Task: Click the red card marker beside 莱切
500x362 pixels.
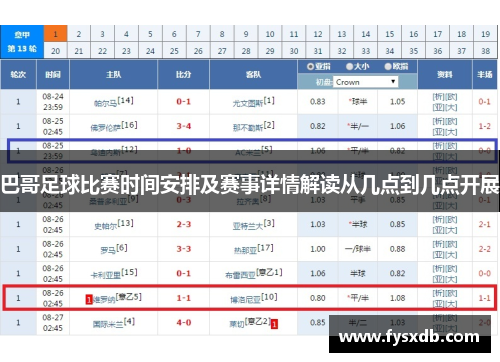Action: pyautogui.click(x=274, y=324)
